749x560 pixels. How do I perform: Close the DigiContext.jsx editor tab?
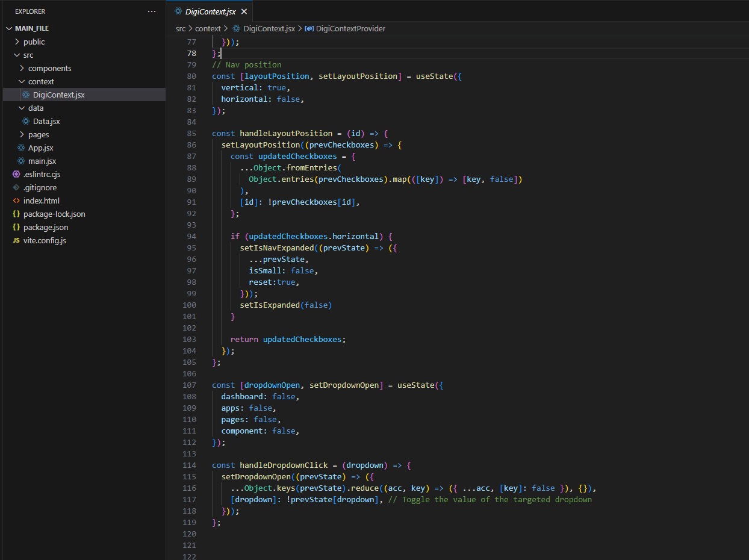244,11
